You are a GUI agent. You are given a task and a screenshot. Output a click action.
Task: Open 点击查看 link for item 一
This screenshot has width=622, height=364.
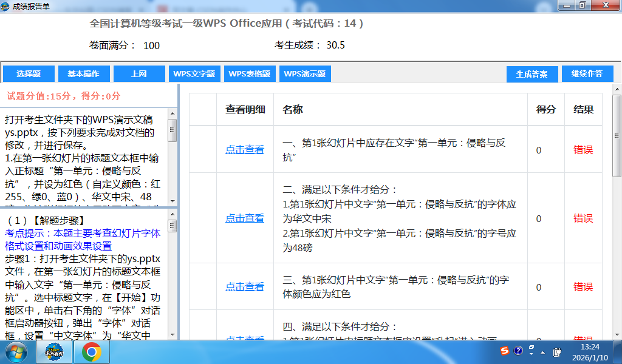(x=245, y=150)
